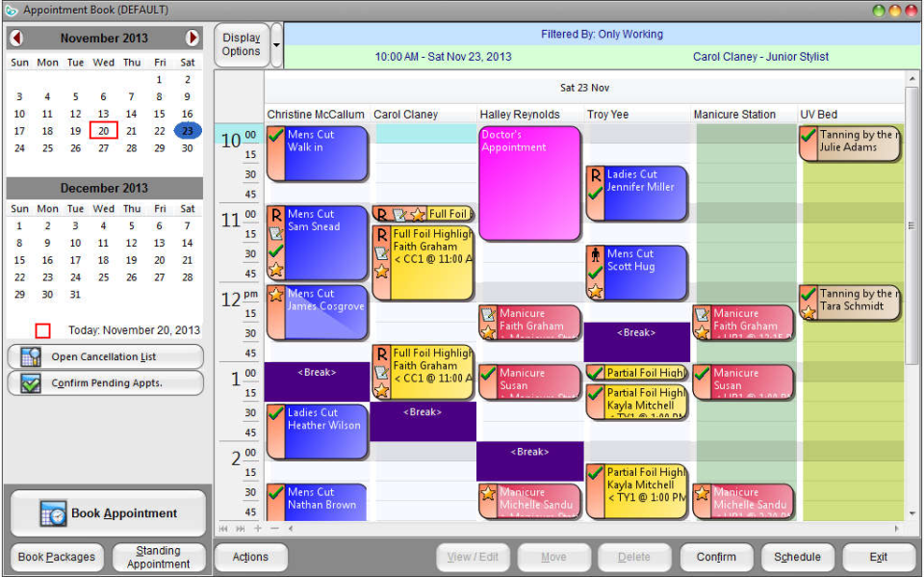The image size is (924, 577).
Task: Click the person icon on Scott Hug's Mens Cut
Action: (x=596, y=255)
